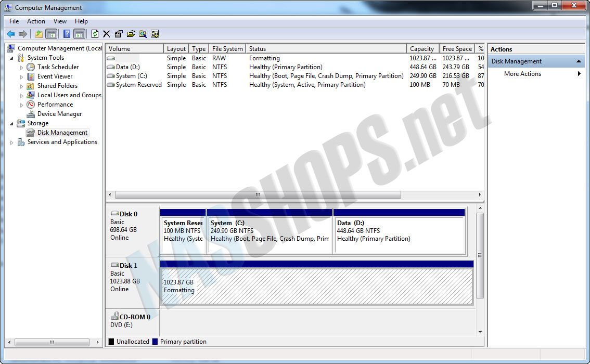Click the Disk 1 label panel
Image resolution: width=590 pixels, height=364 pixels.
click(x=133, y=282)
